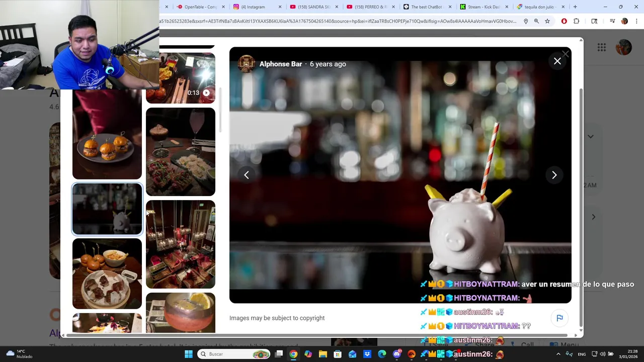Image resolution: width=644 pixels, height=362 pixels.
Task: Click the right chevron in background panel
Action: point(594,217)
